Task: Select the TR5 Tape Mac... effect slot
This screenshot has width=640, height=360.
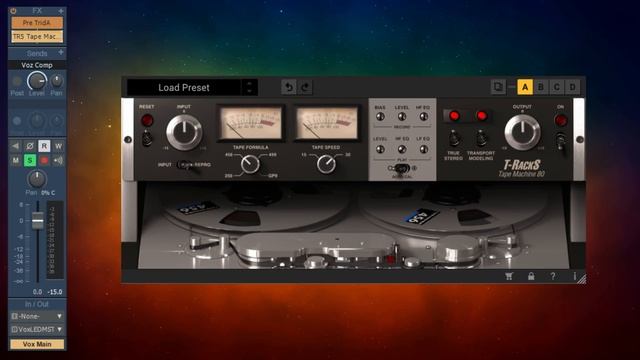Action: tap(37, 36)
